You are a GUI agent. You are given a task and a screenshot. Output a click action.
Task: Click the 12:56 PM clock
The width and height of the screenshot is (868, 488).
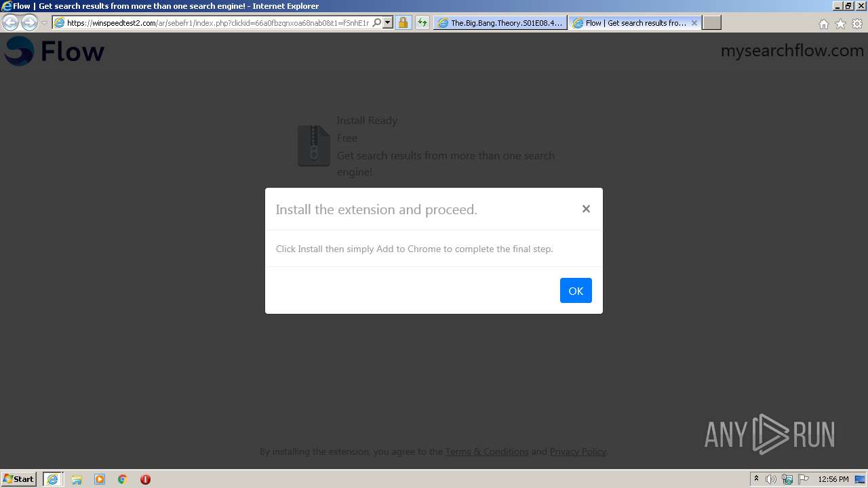point(833,479)
